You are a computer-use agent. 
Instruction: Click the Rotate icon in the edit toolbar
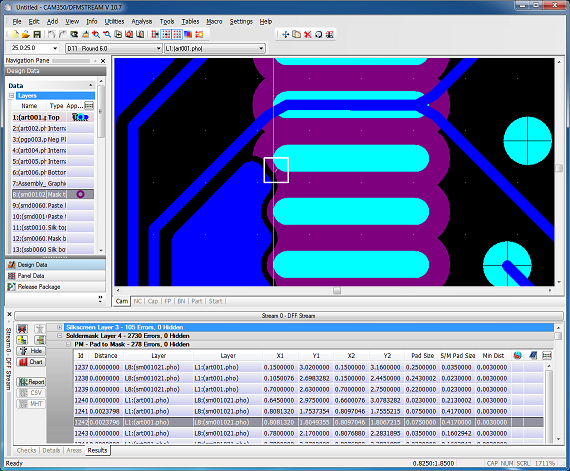(x=318, y=35)
